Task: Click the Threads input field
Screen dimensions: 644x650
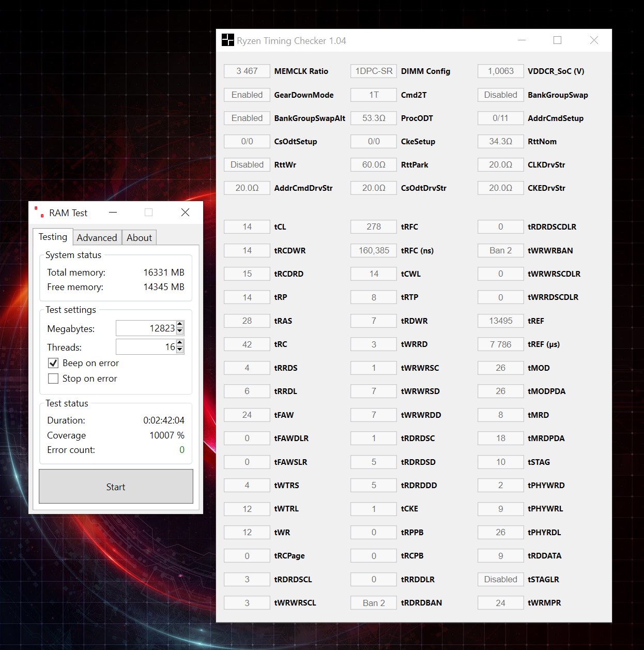Action: pyautogui.click(x=146, y=347)
